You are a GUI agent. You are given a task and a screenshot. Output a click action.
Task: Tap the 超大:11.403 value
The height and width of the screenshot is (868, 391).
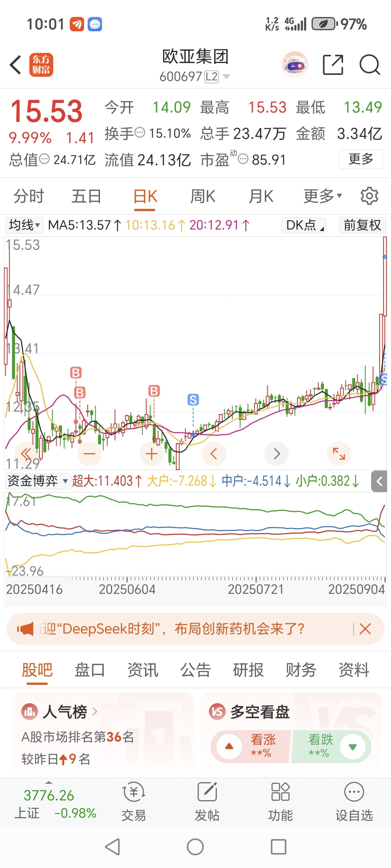click(x=107, y=481)
